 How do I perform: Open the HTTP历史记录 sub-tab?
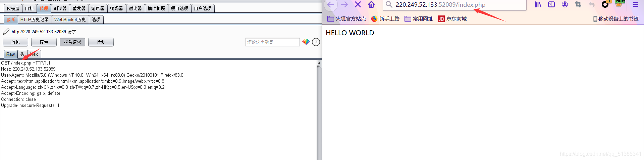point(35,19)
